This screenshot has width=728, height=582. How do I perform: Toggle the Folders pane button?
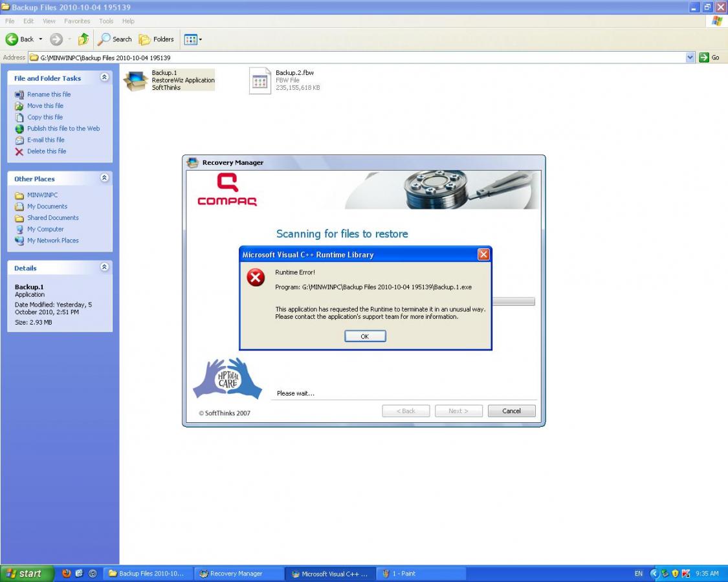157,39
